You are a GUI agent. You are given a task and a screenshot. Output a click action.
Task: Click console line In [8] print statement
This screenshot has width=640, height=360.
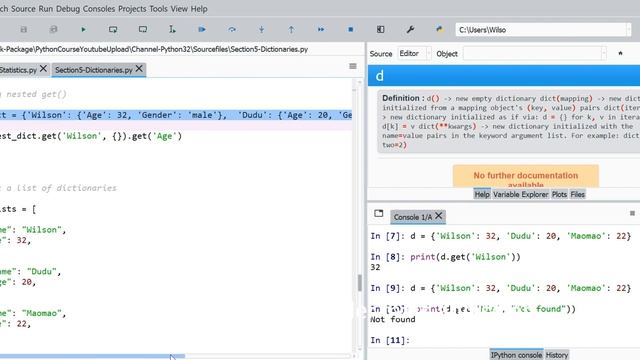[445, 257]
